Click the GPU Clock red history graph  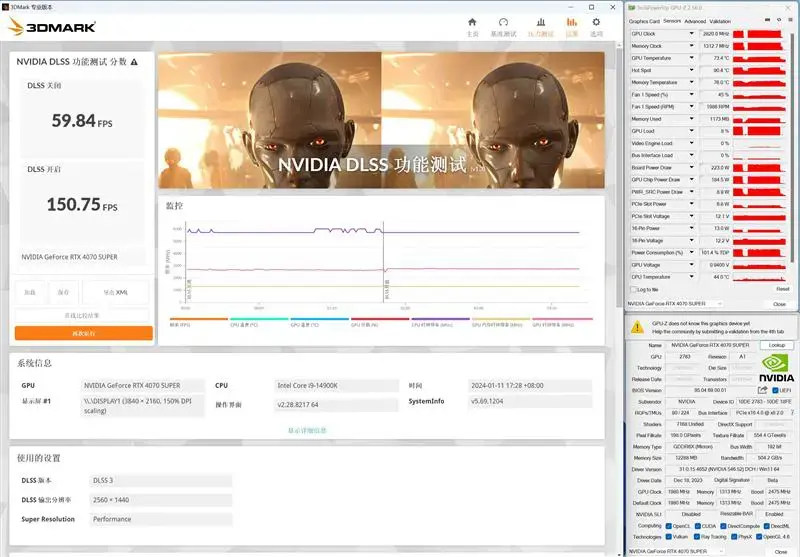[759, 34]
